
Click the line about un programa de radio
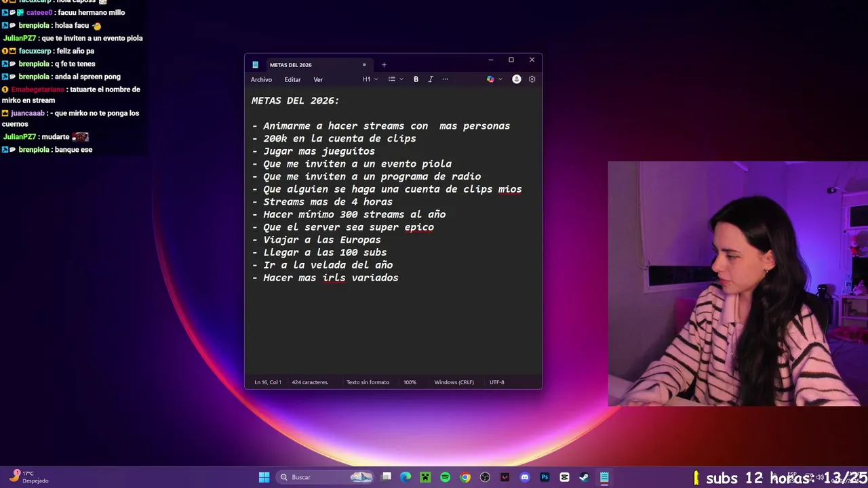click(366, 177)
